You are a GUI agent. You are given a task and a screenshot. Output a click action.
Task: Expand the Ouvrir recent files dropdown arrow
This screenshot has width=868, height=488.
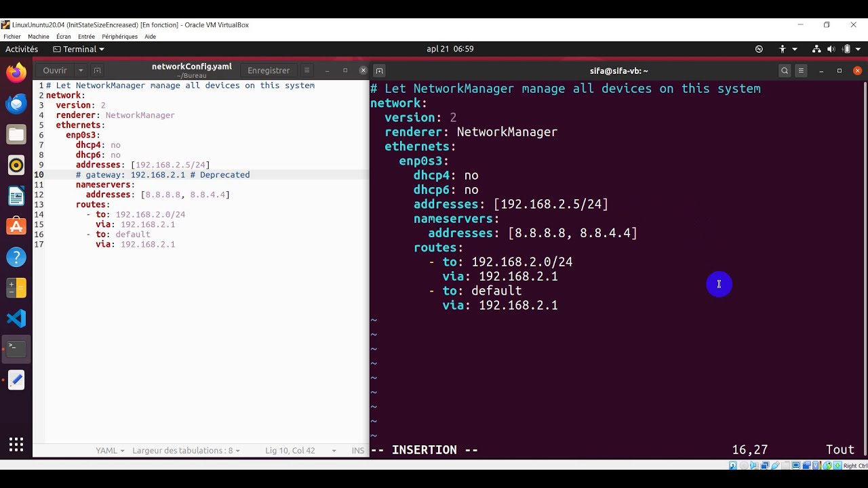click(81, 70)
